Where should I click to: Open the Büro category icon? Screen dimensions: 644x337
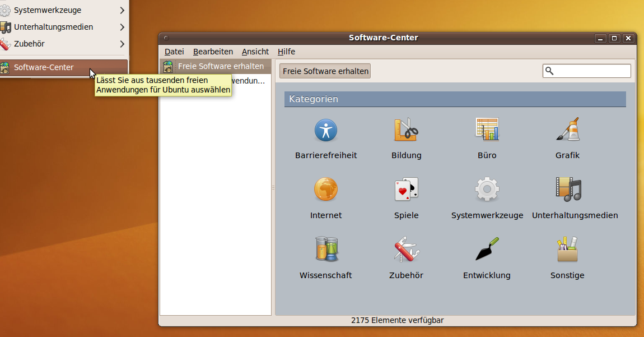pyautogui.click(x=487, y=130)
